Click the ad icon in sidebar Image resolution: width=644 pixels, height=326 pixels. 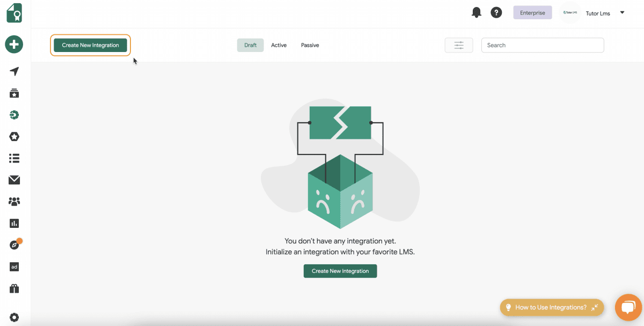14,266
